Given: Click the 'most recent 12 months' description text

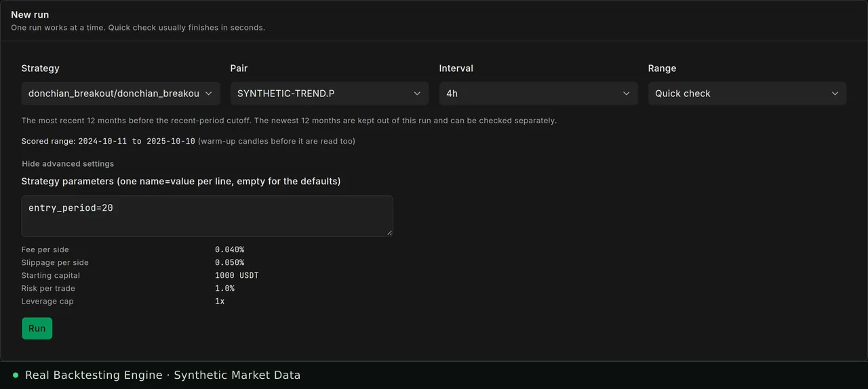Looking at the screenshot, I should pos(289,121).
